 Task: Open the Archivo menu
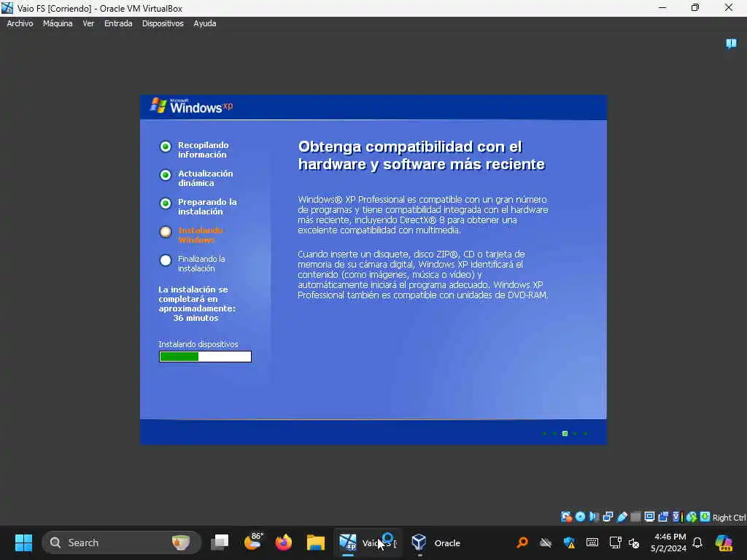[20, 23]
